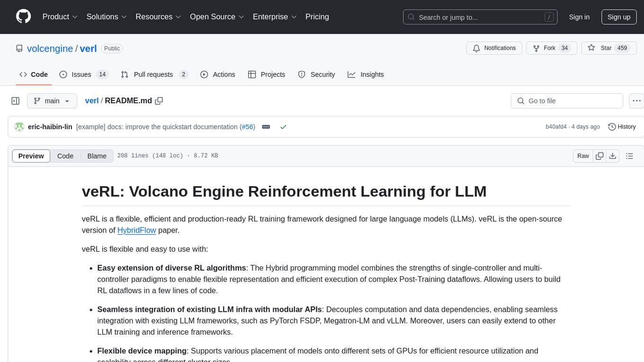
Task: Expand the Product menu
Action: 60,17
